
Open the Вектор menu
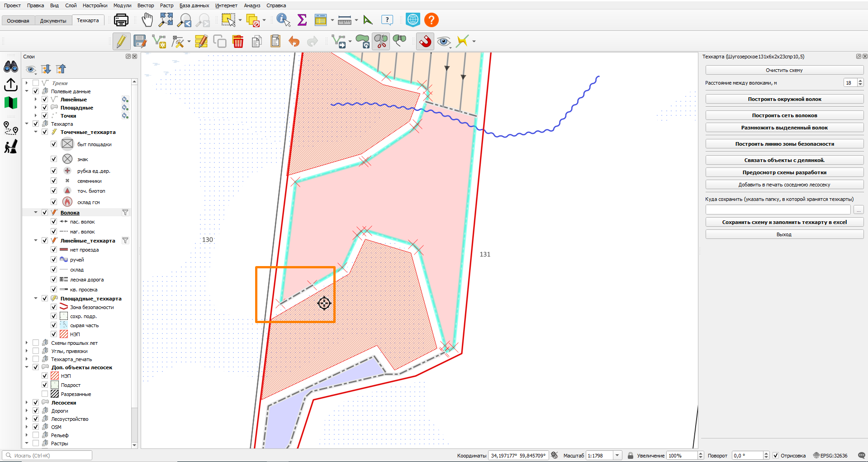(x=146, y=5)
